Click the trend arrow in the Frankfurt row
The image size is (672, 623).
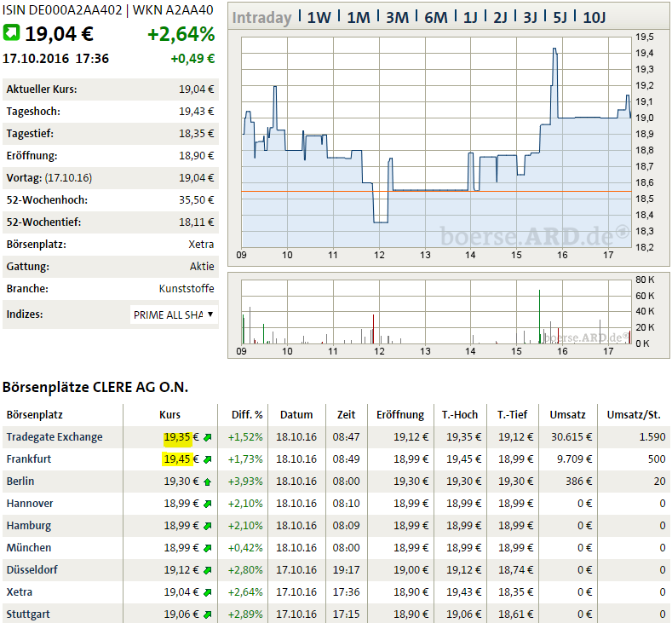click(207, 459)
